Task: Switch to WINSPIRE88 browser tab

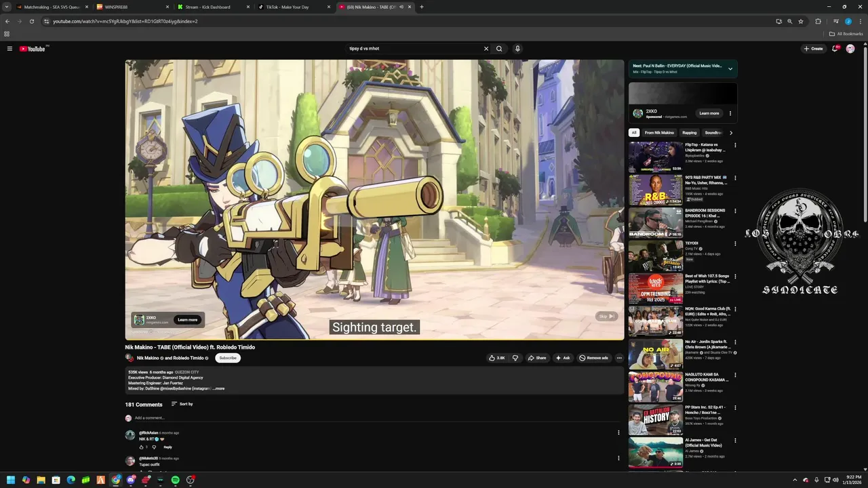Action: 132,7
